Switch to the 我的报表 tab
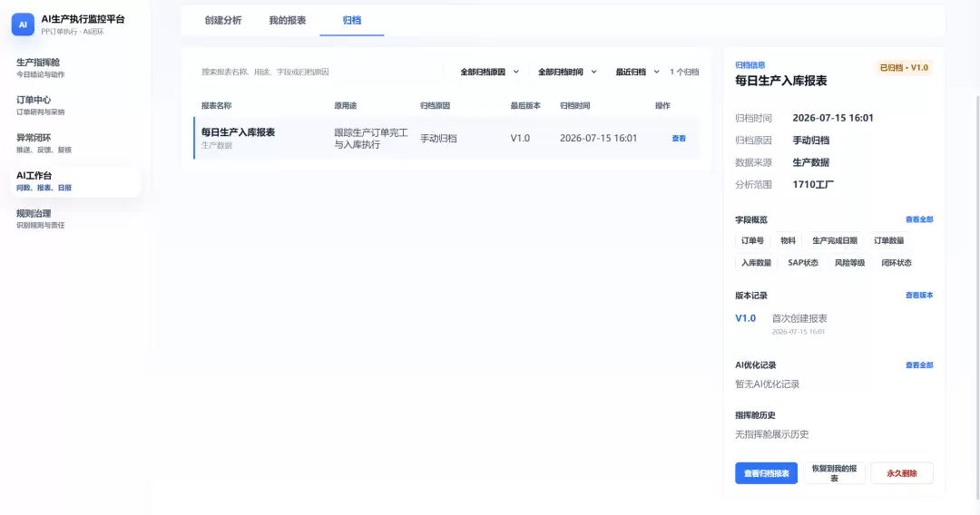Screen dimensions: 980x515 [288, 20]
